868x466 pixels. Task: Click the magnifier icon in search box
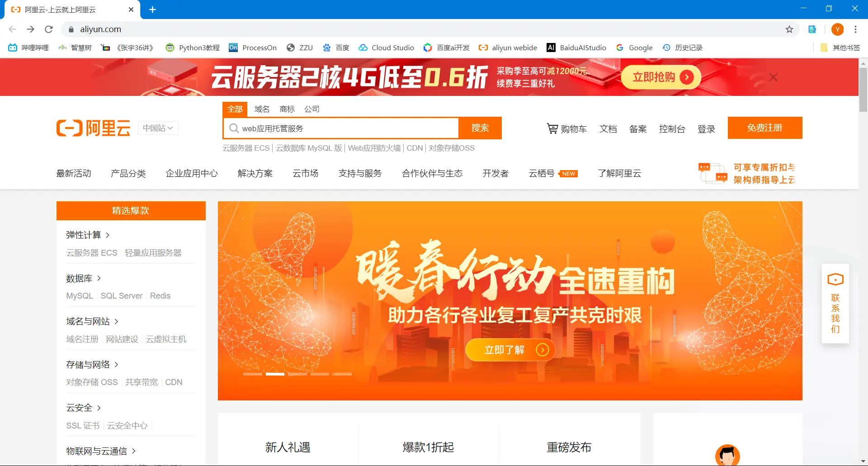234,128
